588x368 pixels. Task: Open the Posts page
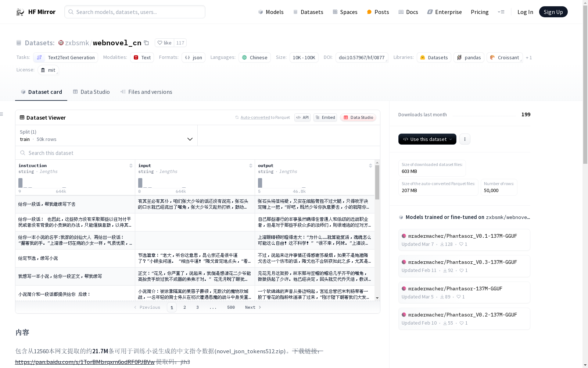[378, 12]
